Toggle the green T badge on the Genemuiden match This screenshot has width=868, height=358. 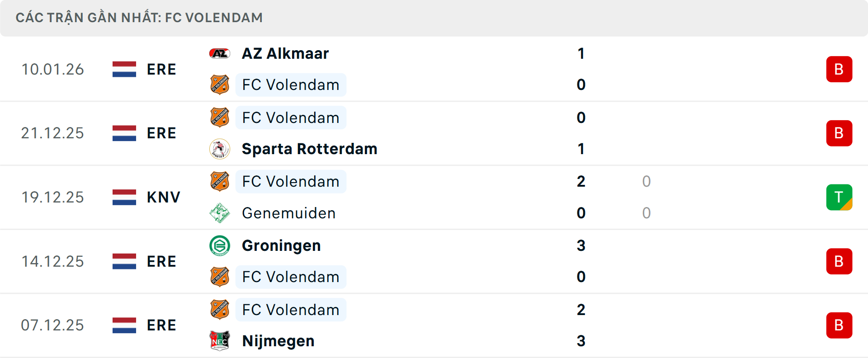pyautogui.click(x=840, y=197)
